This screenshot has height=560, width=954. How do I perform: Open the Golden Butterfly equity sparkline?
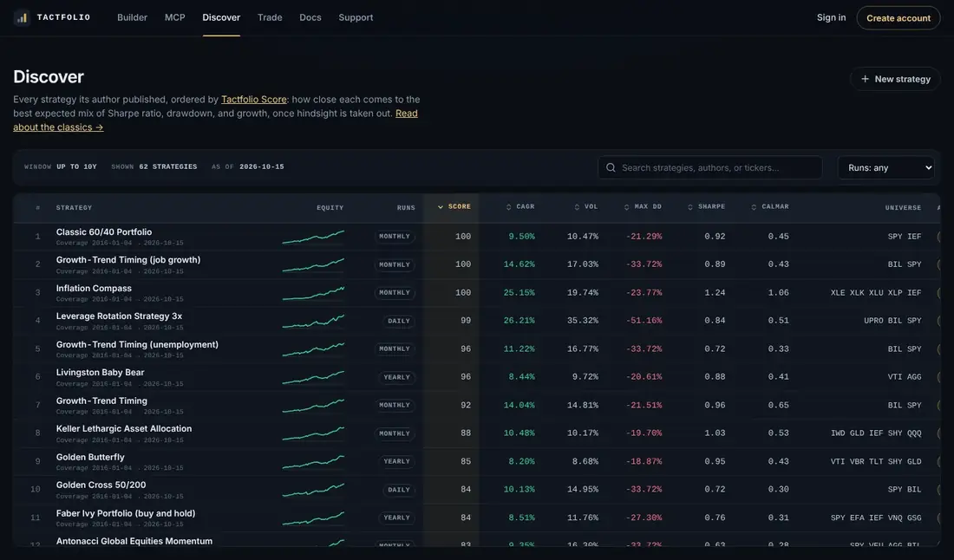(x=313, y=461)
